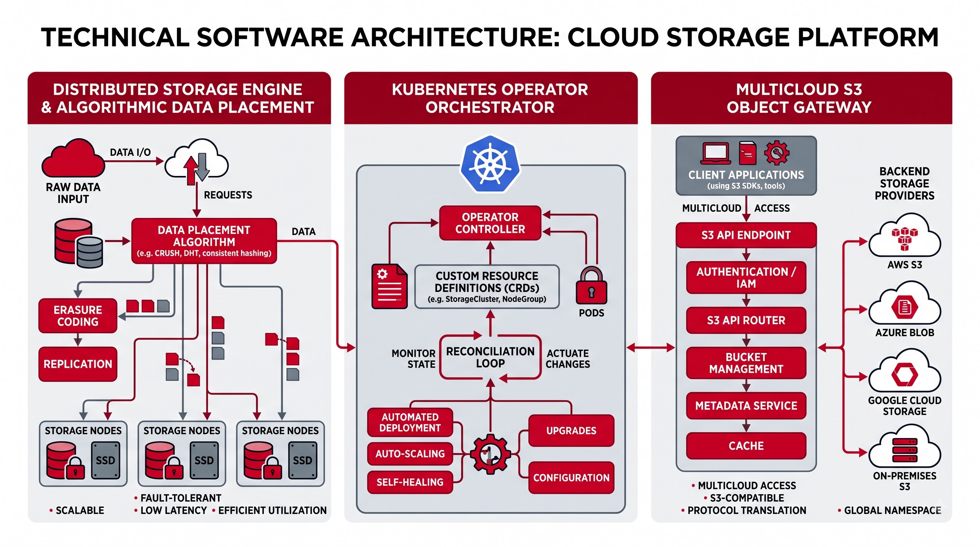Screen dimensions: 980x547
Task: Click the 'SCALABLE' bullet text
Action: [80, 510]
